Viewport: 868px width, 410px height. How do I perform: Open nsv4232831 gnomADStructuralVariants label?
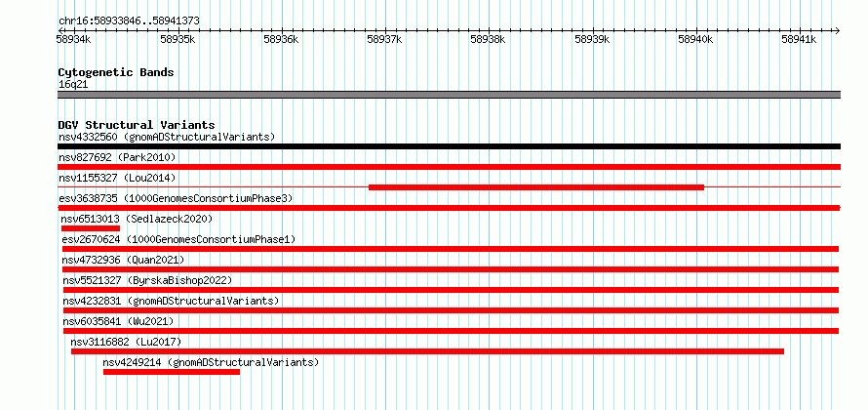pyautogui.click(x=171, y=301)
